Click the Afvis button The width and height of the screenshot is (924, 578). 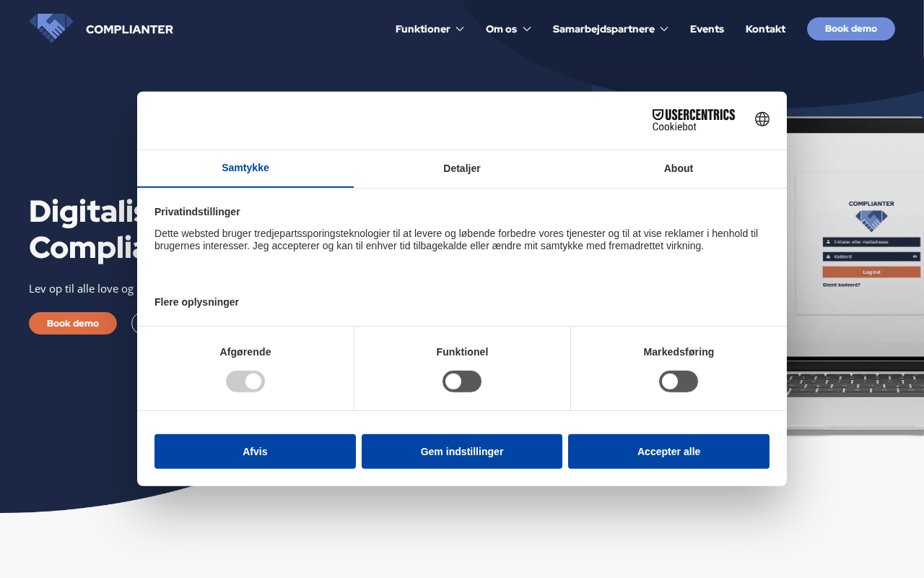coord(255,452)
